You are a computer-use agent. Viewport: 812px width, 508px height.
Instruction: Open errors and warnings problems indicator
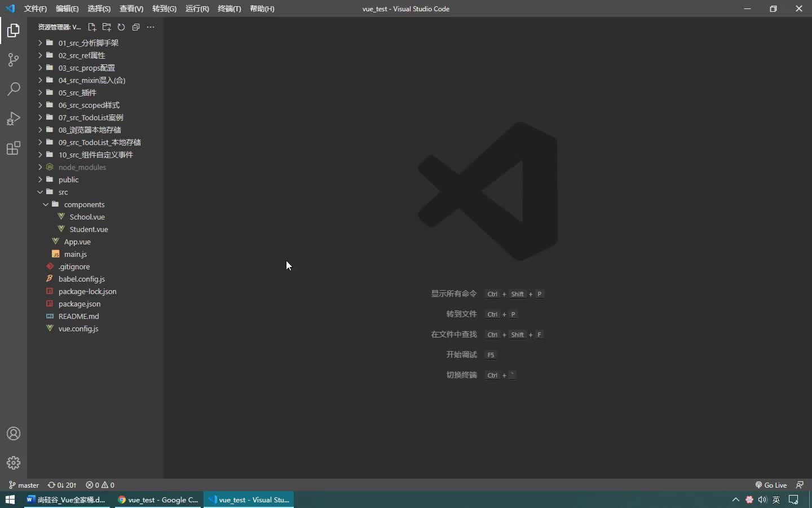coord(100,485)
